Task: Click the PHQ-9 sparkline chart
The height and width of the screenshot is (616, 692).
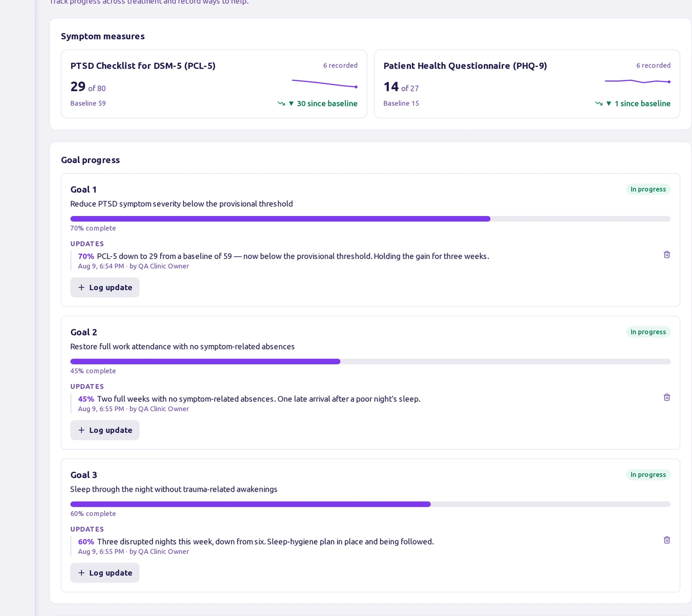Action: [638, 81]
